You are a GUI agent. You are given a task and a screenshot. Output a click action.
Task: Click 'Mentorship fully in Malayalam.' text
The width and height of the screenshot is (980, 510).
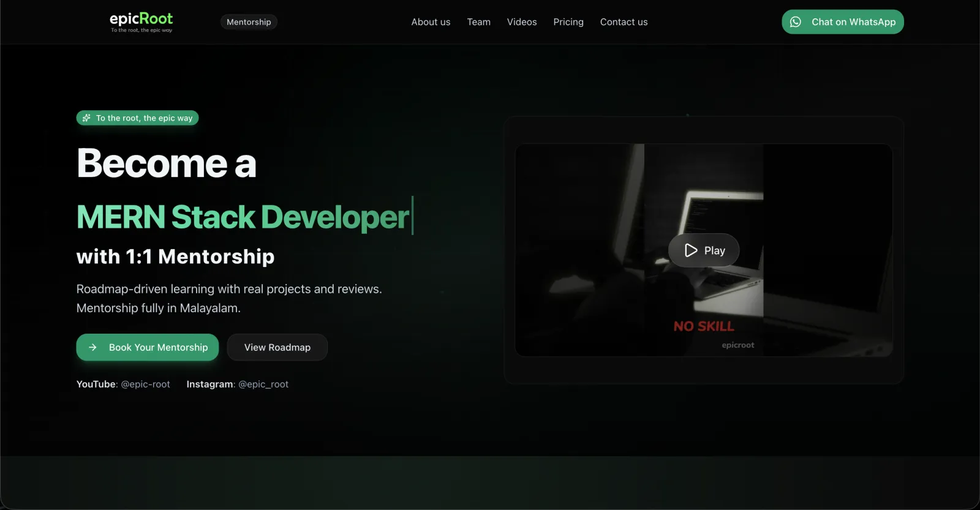(x=159, y=308)
